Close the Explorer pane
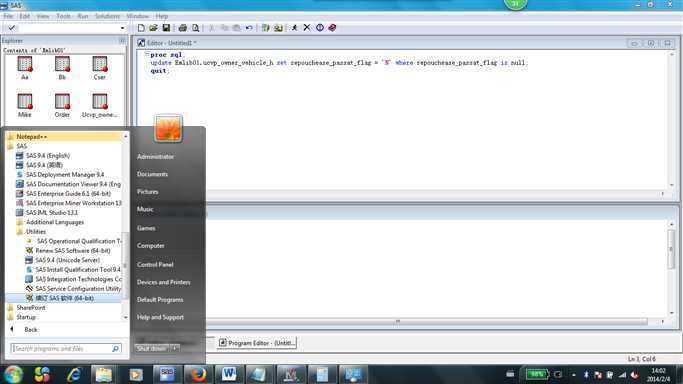The image size is (683, 384). click(122, 40)
